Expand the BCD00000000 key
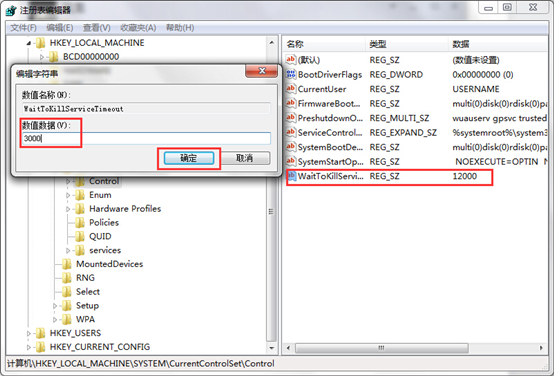Viewport: 554px width, 376px height. coord(42,57)
